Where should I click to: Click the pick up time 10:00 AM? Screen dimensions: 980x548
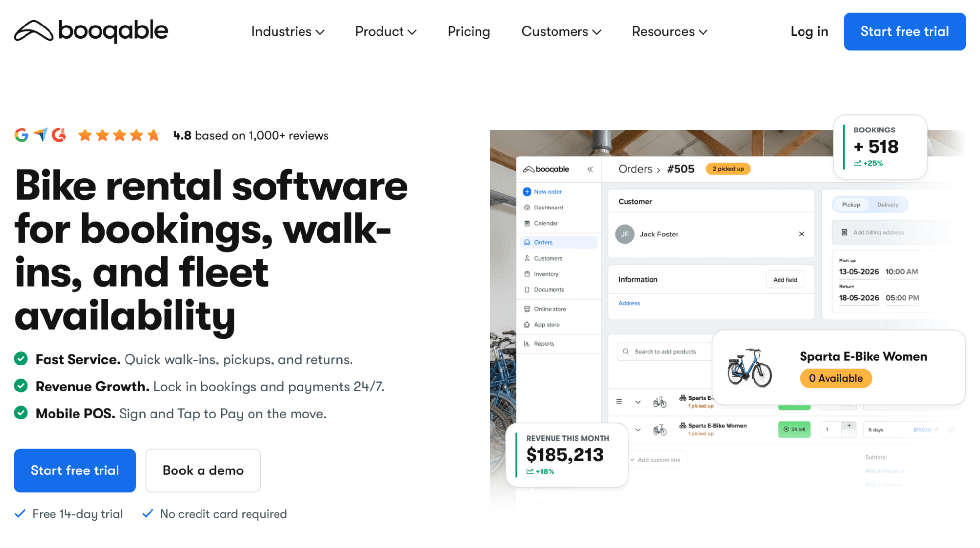[902, 272]
